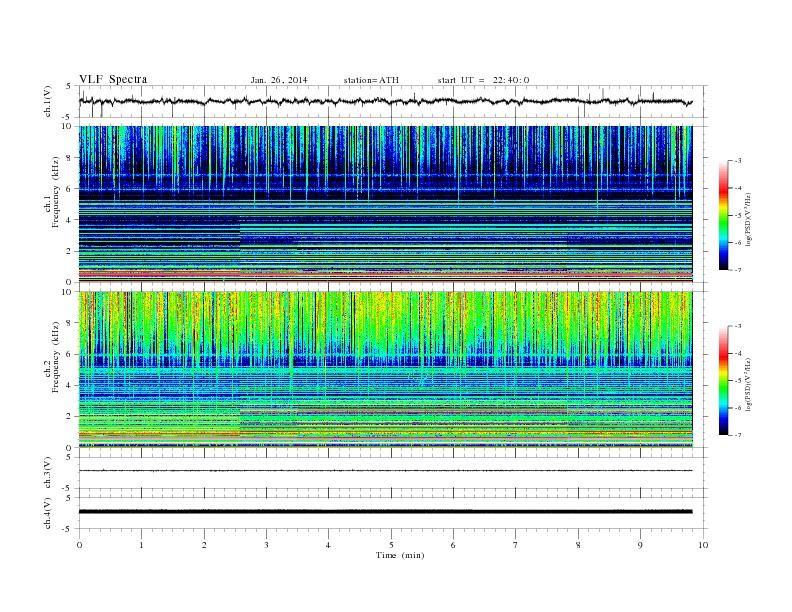
Task: Click the ch.1 waveform trace in top panel
Action: click(385, 101)
